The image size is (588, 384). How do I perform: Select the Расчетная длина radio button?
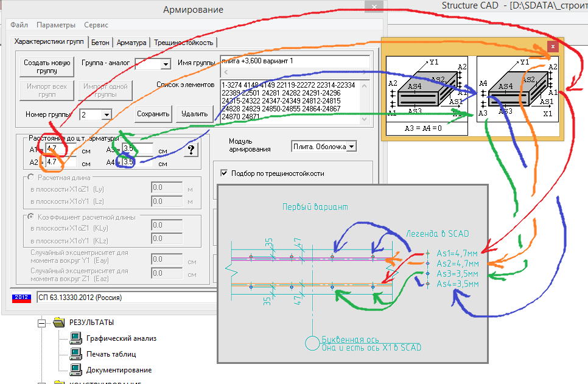point(31,177)
